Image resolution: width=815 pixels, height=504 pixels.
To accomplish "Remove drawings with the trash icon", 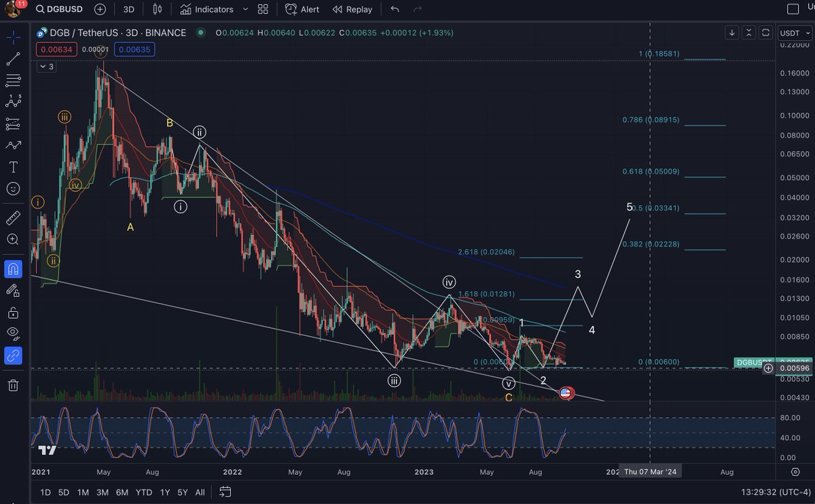I will tap(13, 385).
